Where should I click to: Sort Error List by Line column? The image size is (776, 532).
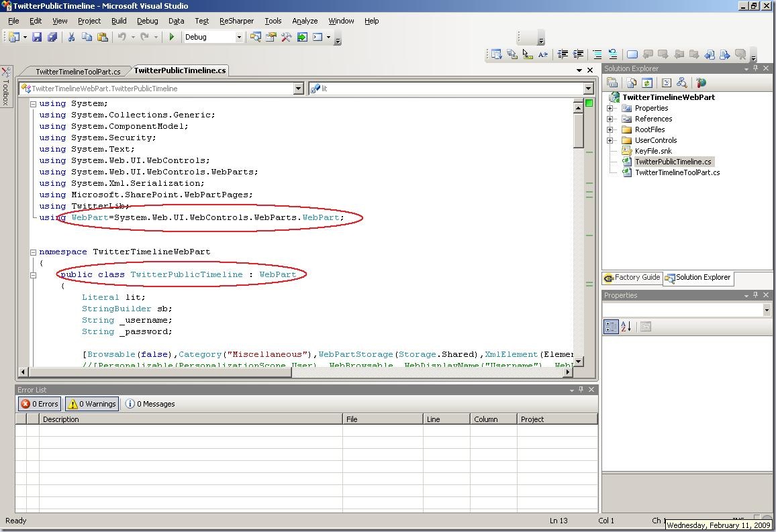click(x=446, y=419)
